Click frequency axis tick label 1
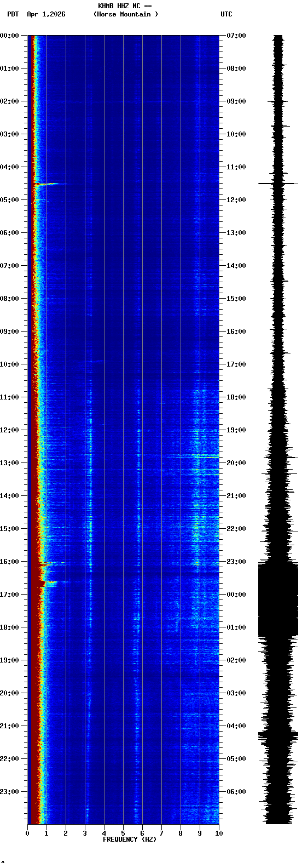The image size is (302, 868). click(47, 833)
